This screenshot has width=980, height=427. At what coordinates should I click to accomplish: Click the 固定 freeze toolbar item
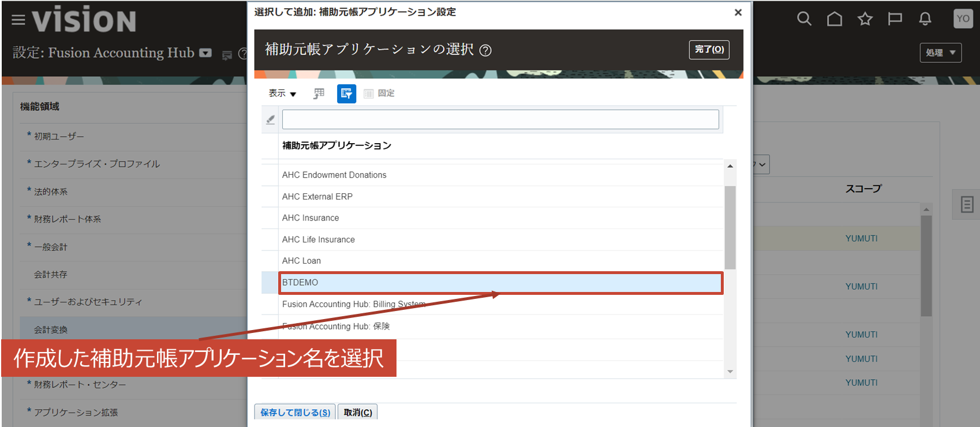pyautogui.click(x=379, y=93)
